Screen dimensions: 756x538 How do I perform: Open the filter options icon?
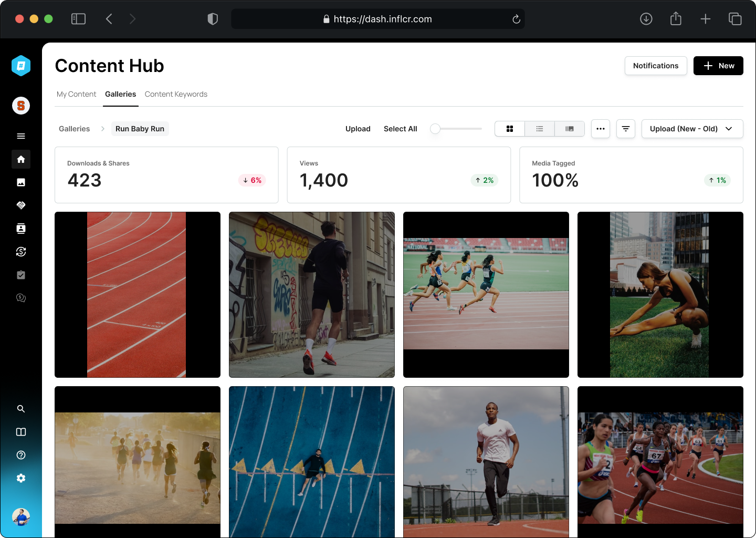tap(625, 129)
